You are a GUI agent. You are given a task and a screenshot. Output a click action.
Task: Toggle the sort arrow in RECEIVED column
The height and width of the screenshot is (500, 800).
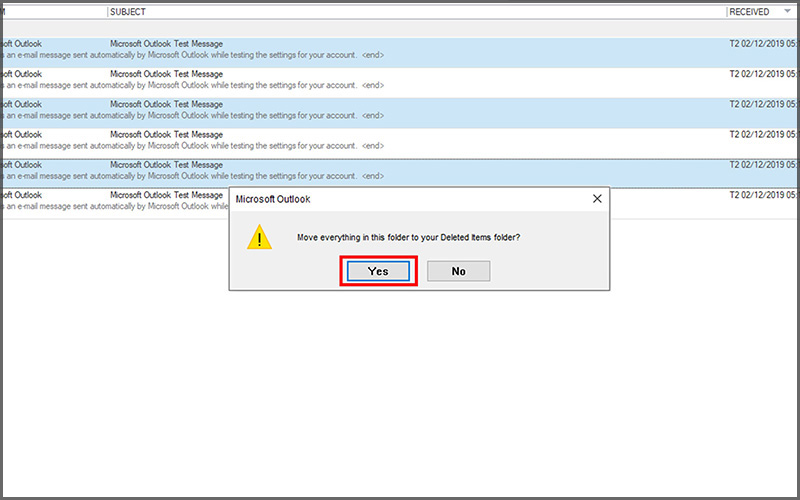click(787, 11)
